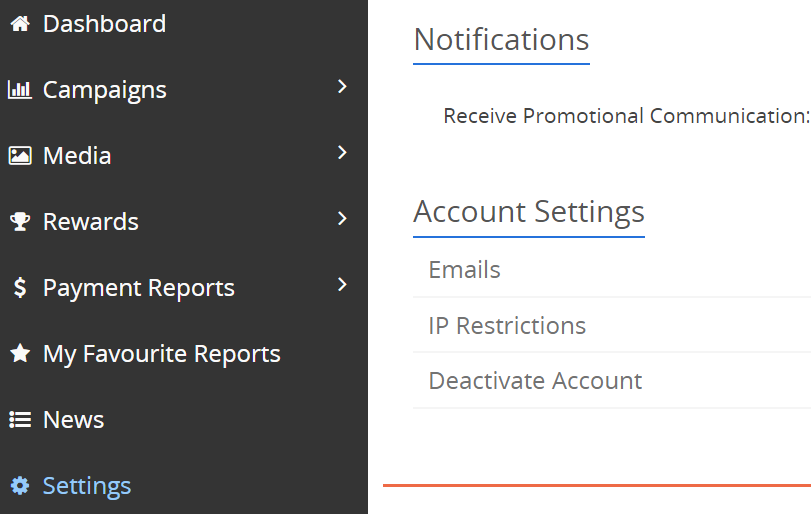Expand the Payment Reports submenu arrow
Viewport: 811px width, 514px height.
pyautogui.click(x=342, y=285)
